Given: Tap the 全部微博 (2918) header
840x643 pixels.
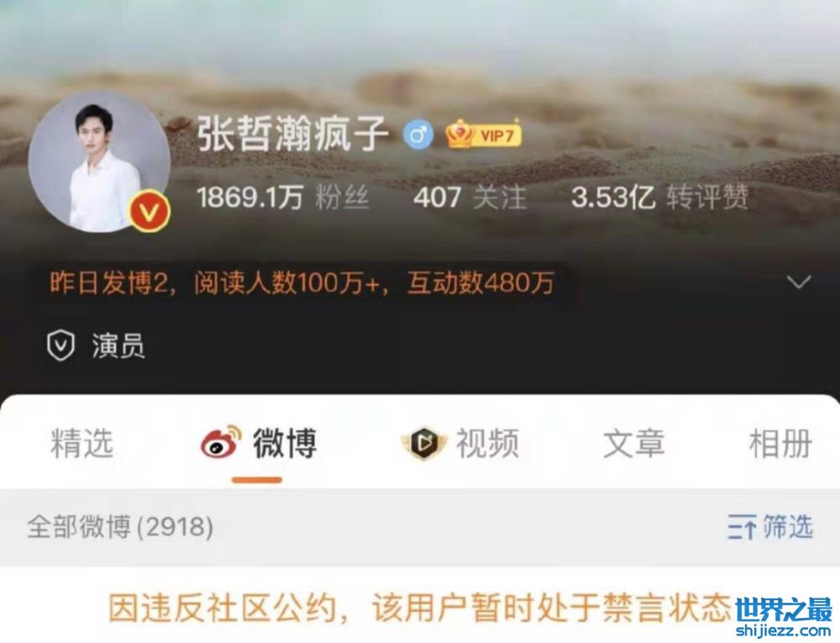Looking at the screenshot, I should point(120,527).
